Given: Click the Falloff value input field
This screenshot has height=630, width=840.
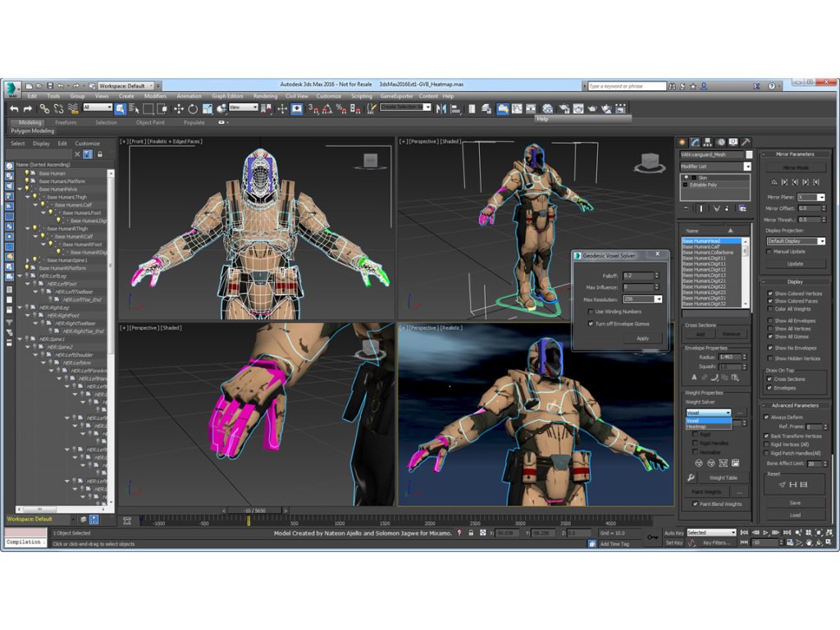Looking at the screenshot, I should [637, 276].
